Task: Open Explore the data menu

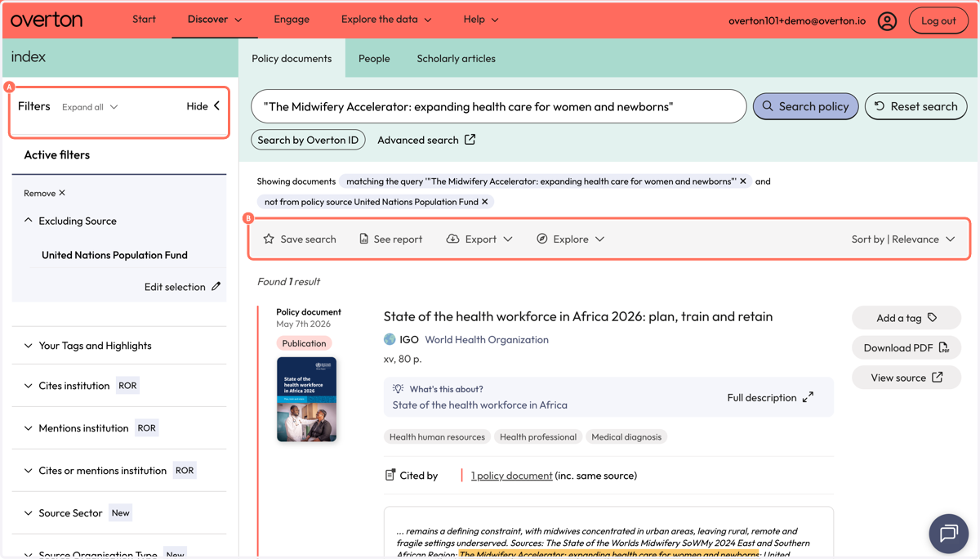Action: point(386,20)
